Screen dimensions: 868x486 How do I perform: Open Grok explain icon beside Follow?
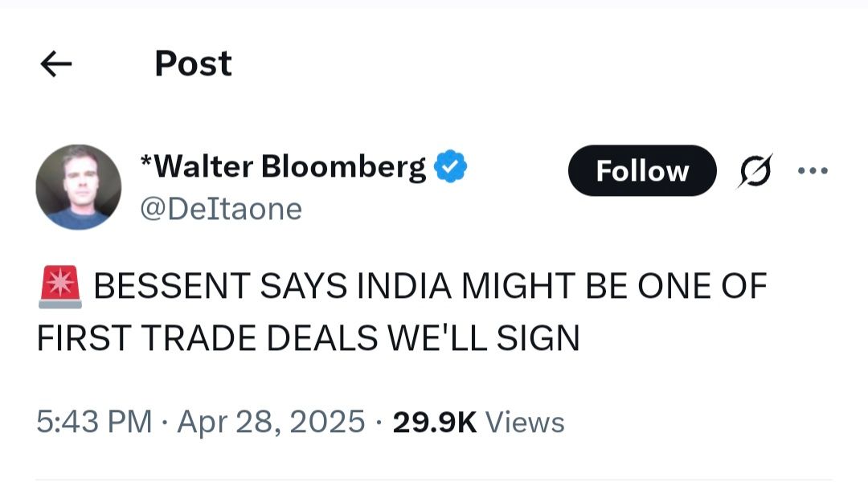coord(755,171)
